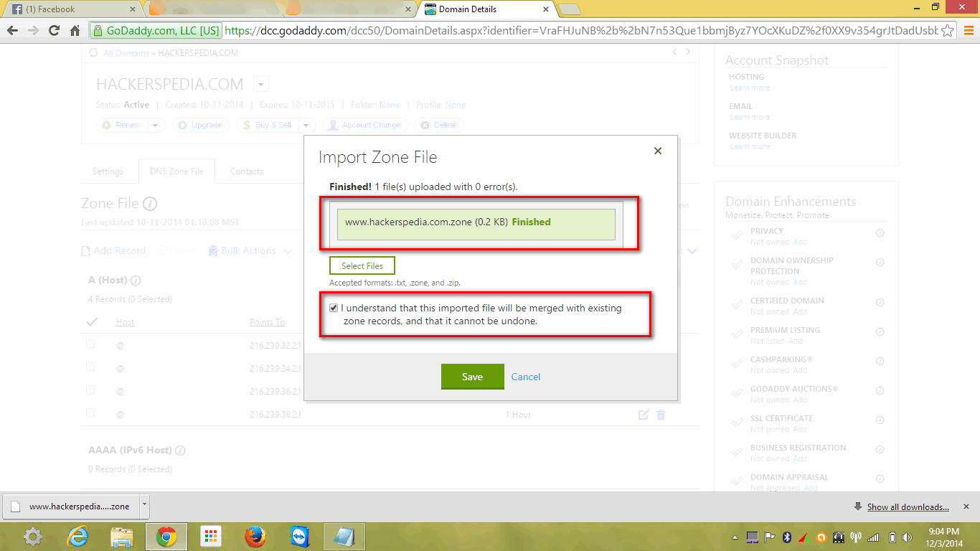980x551 pixels.
Task: Open the Bluetooth tray icon
Action: (786, 537)
